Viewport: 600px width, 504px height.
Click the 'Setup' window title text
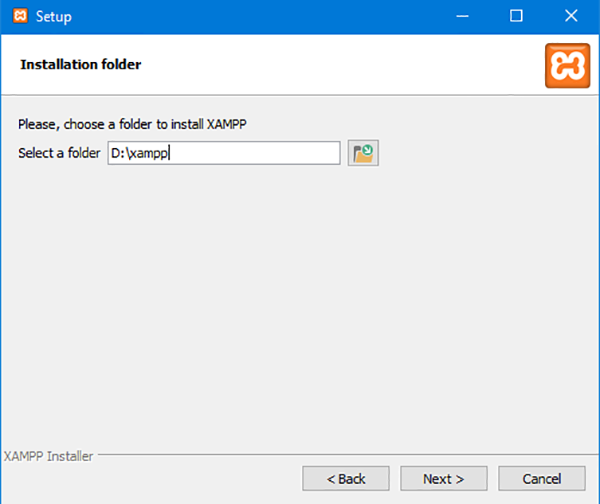coord(53,17)
